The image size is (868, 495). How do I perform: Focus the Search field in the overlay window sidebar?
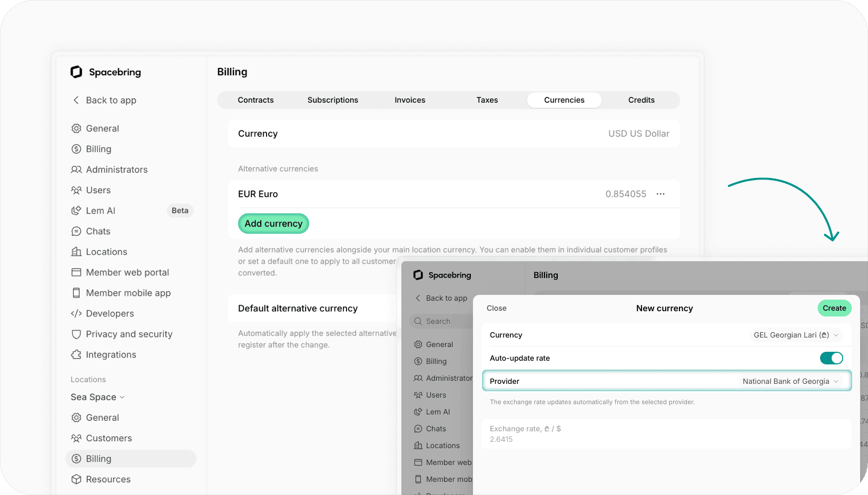441,321
